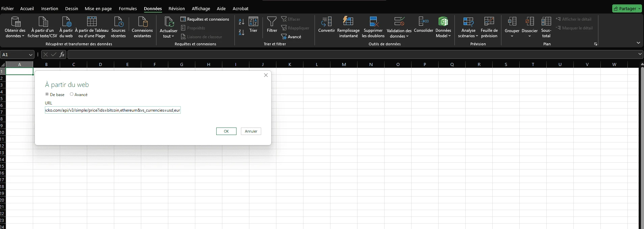Open the Insertion ribbon tab
This screenshot has height=229, width=644.
pos(50,8)
